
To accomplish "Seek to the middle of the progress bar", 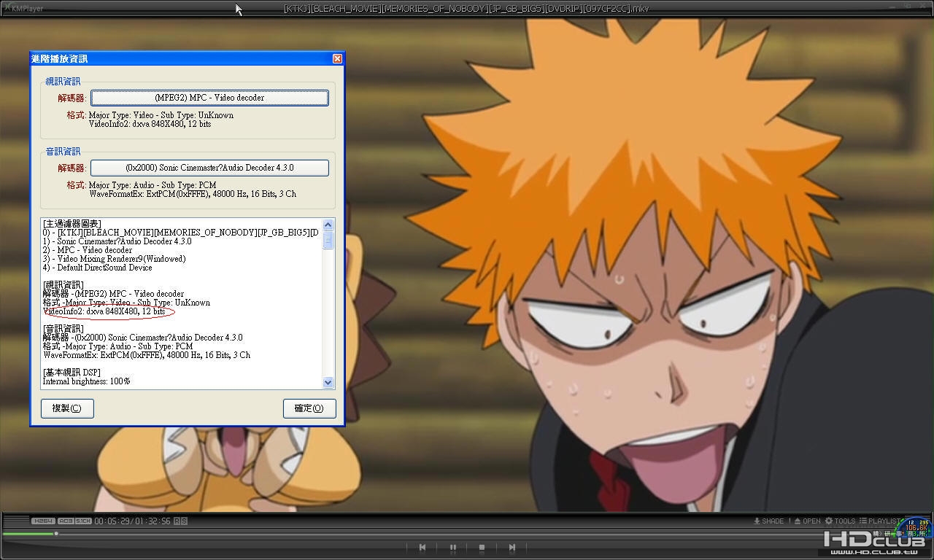I will coord(467,534).
